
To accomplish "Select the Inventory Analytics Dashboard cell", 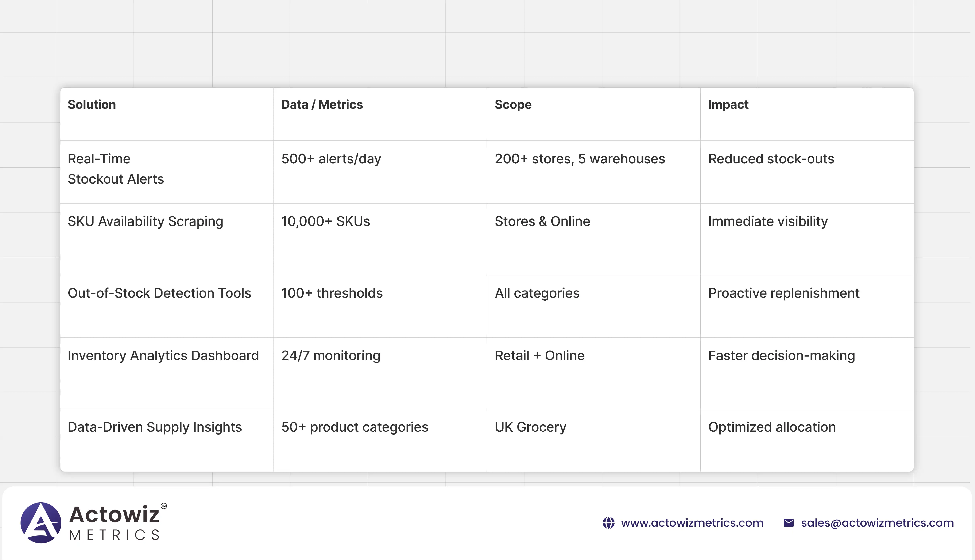I will [x=163, y=355].
